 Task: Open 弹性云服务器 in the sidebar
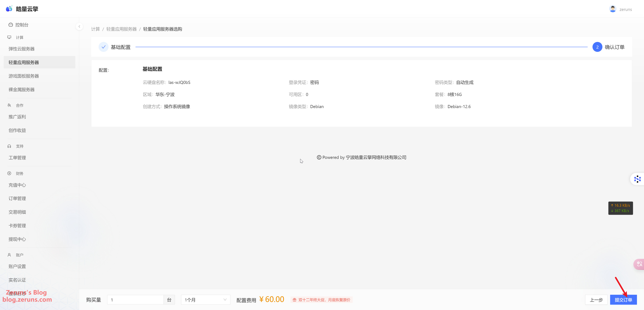21,49
